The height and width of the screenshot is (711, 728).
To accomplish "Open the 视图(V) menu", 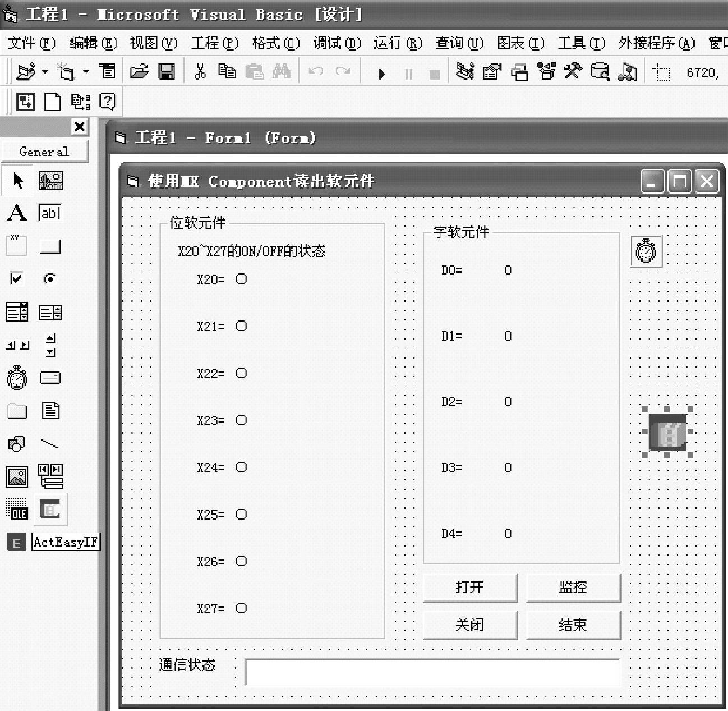I will pyautogui.click(x=154, y=43).
